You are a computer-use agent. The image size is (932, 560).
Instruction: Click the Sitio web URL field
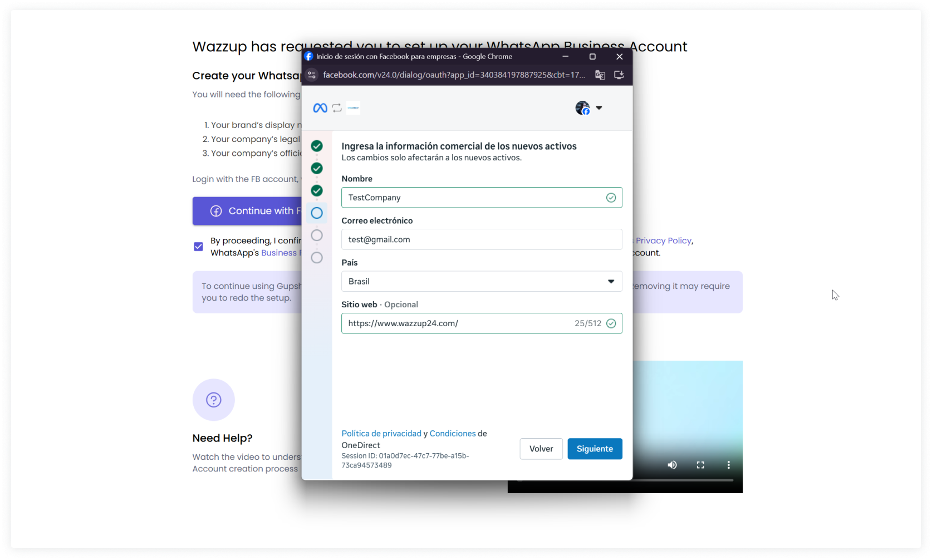pos(482,323)
